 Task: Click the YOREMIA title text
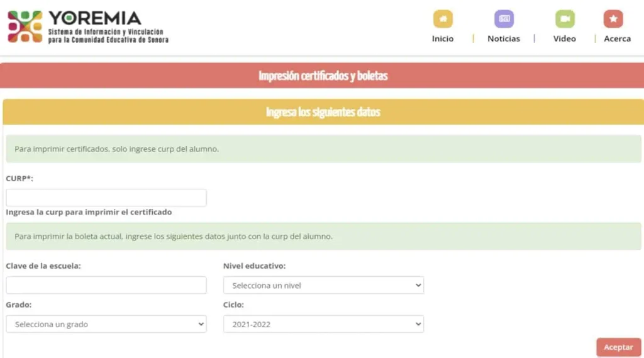point(95,18)
